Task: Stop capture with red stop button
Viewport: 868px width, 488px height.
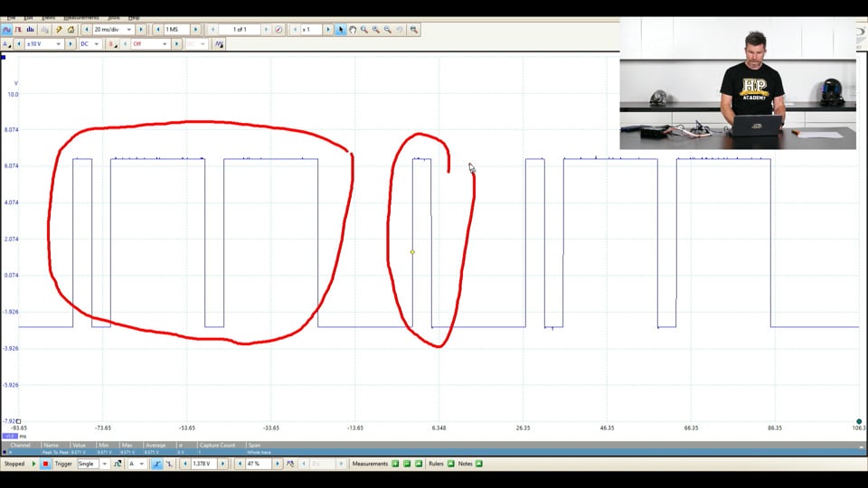Action: 45,464
